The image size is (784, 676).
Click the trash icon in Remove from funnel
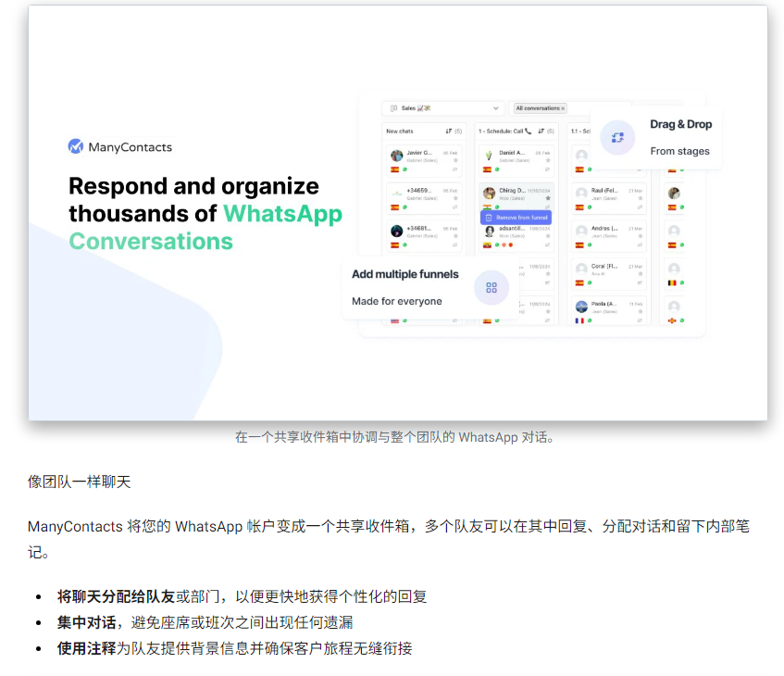[489, 218]
